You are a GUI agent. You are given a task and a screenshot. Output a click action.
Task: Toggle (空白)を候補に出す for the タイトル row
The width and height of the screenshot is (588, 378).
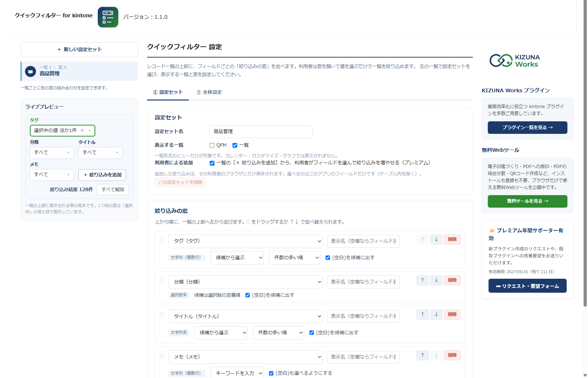[x=312, y=333]
